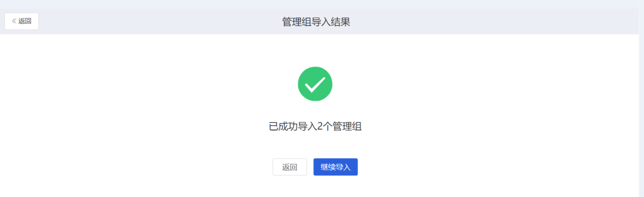644x197 pixels.
Task: Click the white 返回 button beside 继续导入
Action: coord(290,167)
